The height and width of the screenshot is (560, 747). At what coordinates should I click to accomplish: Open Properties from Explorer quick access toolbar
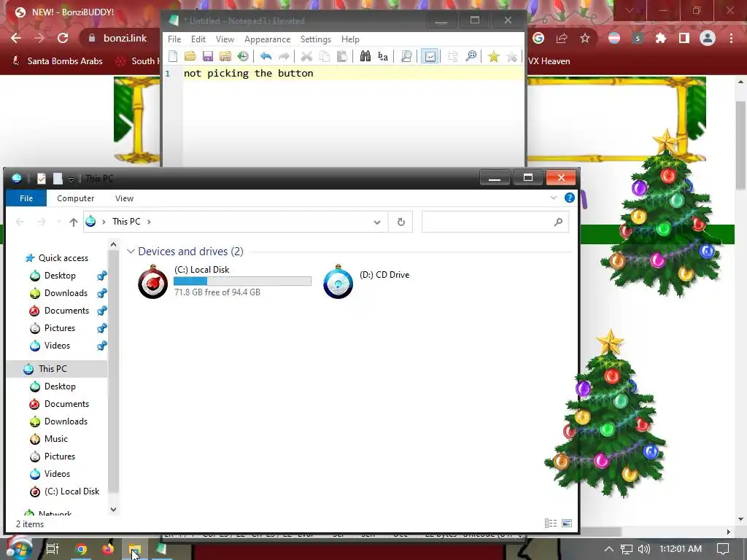pos(42,179)
